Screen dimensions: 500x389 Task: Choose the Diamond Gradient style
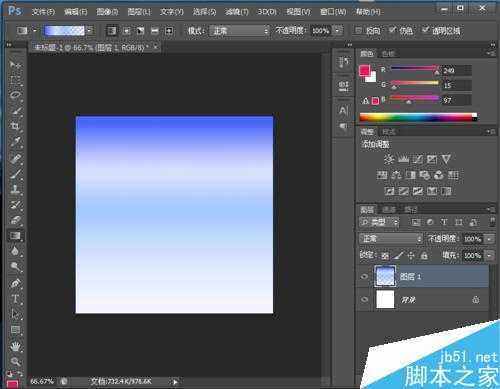click(169, 31)
